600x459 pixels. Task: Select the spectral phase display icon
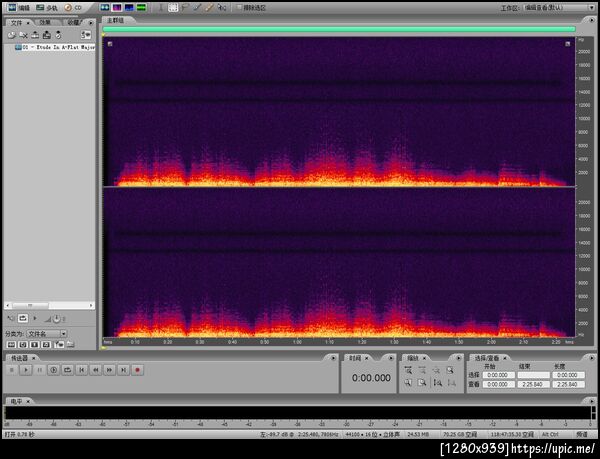point(142,7)
